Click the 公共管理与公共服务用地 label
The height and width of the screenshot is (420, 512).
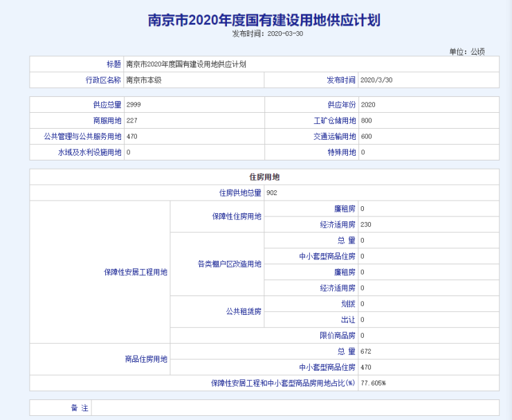click(82, 136)
